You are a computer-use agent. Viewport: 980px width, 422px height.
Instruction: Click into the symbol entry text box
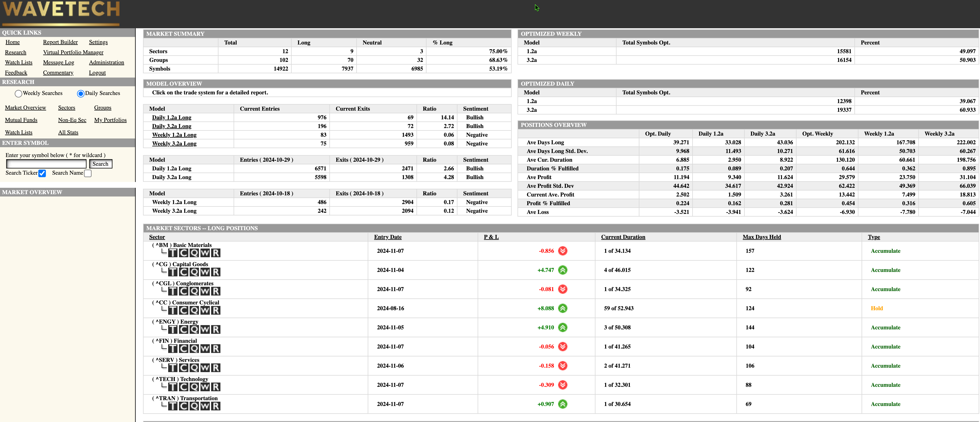click(46, 164)
